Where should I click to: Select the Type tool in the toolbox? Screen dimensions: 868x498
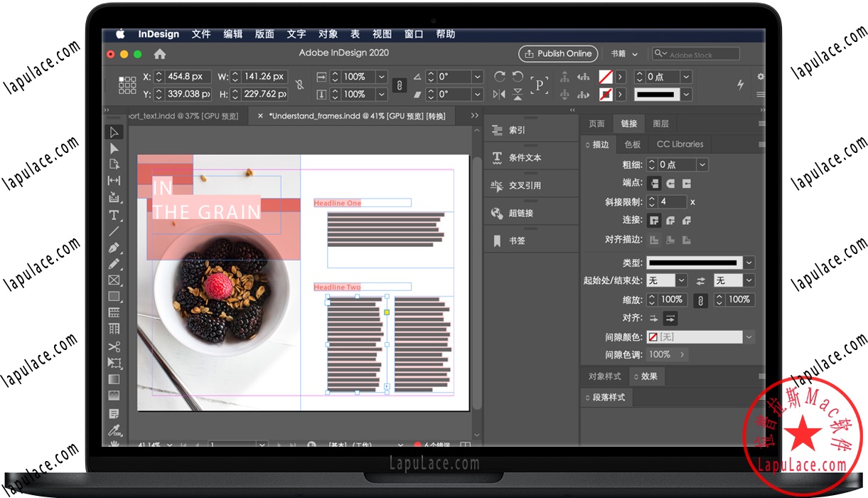click(114, 215)
